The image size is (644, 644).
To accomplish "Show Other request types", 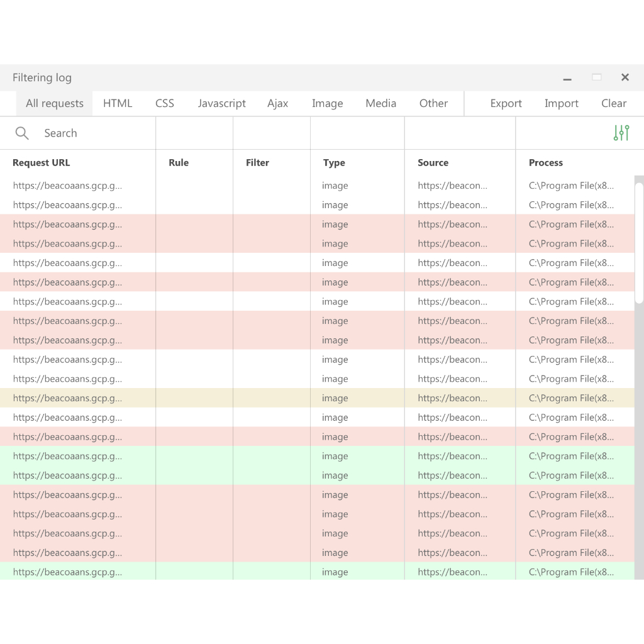I will (433, 104).
